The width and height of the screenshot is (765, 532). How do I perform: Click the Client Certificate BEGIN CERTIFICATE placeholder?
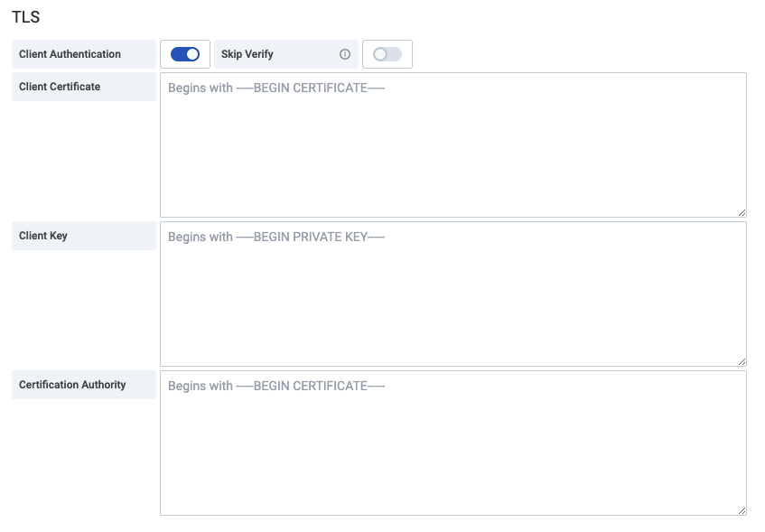[276, 88]
